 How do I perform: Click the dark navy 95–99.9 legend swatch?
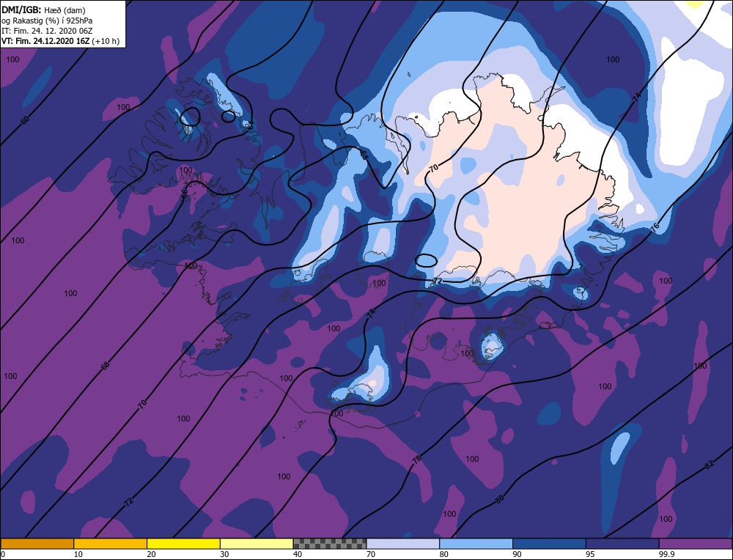tap(622, 544)
